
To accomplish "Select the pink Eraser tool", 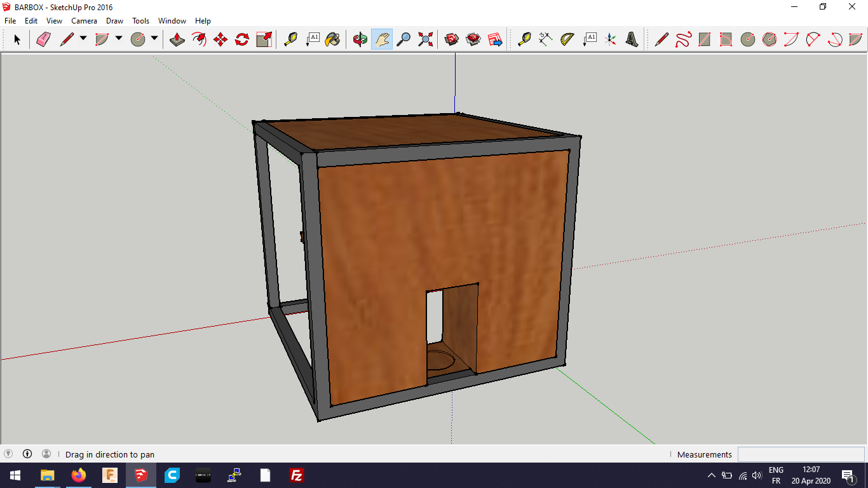I will click(x=43, y=39).
